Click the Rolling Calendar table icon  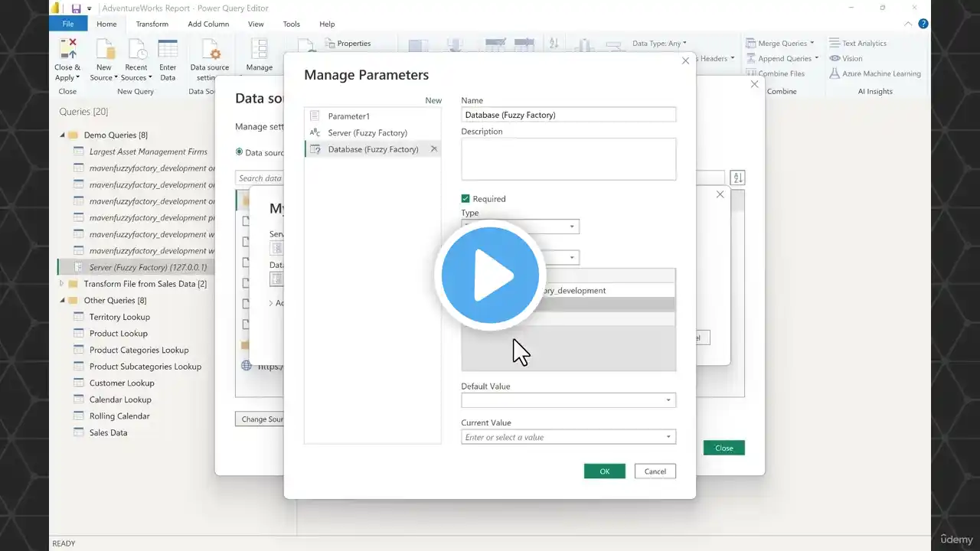coord(78,416)
